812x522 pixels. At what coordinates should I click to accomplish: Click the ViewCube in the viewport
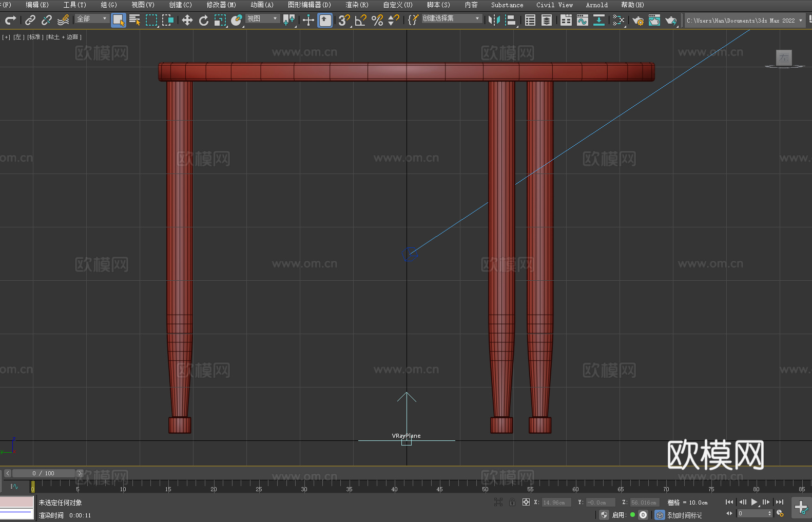click(x=784, y=58)
